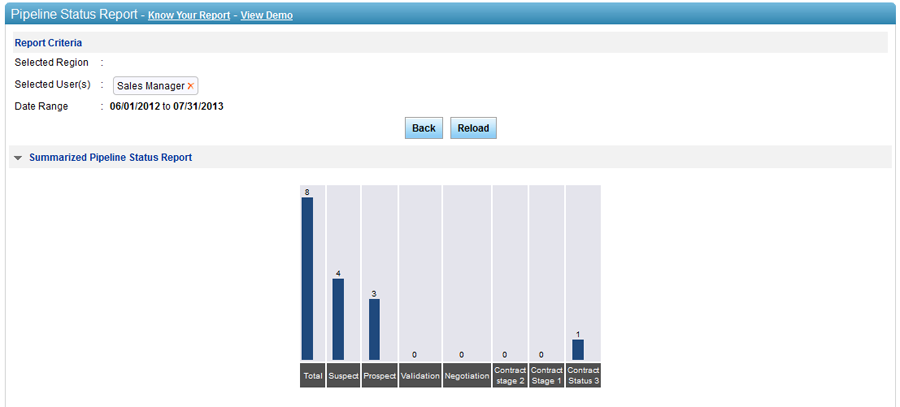Screen dimensions: 900x407
Task: Remove the Sales Manager user tag
Action: tap(191, 86)
